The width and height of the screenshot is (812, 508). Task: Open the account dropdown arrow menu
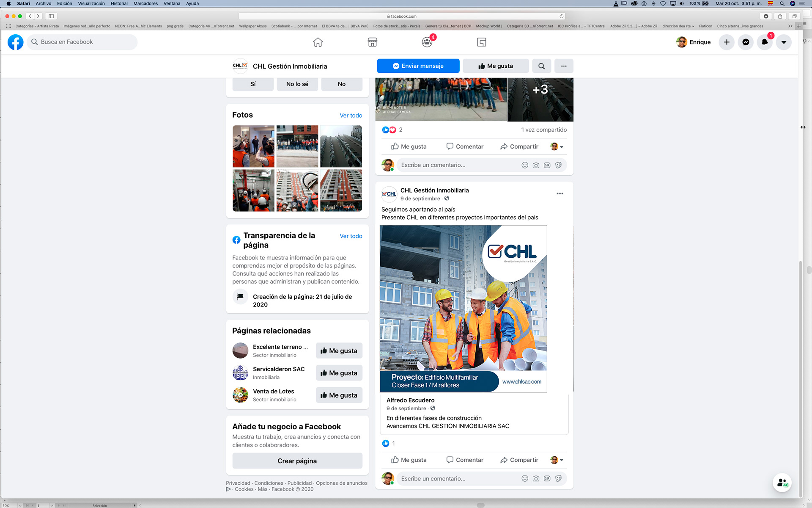click(x=784, y=42)
